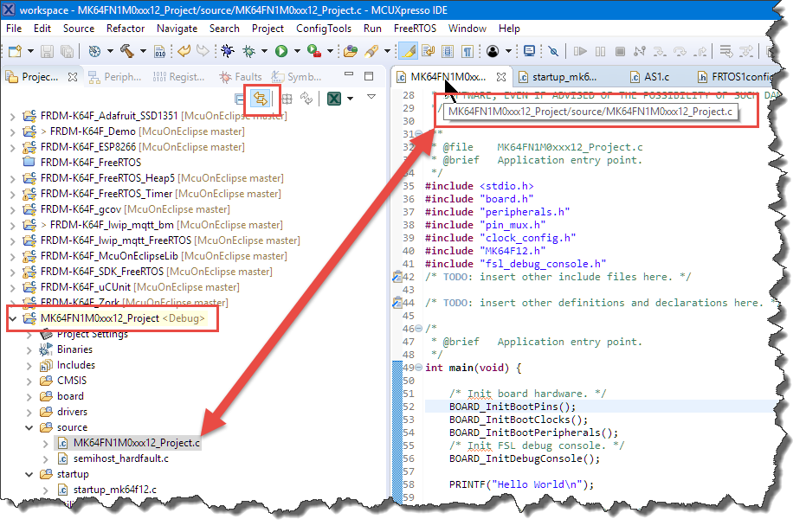Click the Save icon in toolbar
806x532 pixels.
pos(46,52)
